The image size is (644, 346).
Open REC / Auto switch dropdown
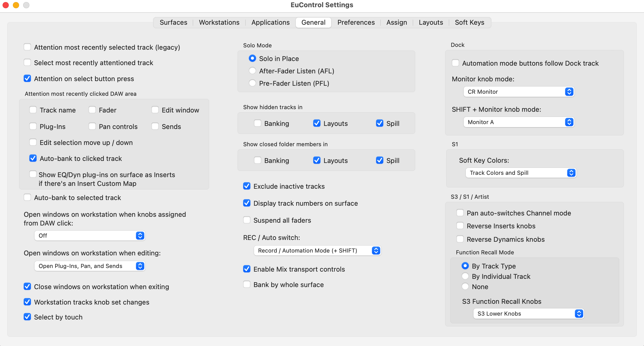click(x=317, y=250)
